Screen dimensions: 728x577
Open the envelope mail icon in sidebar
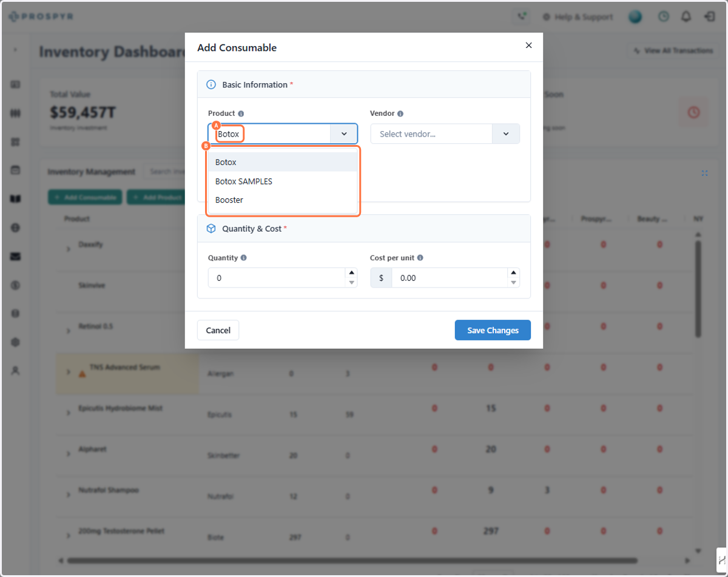pyautogui.click(x=16, y=257)
